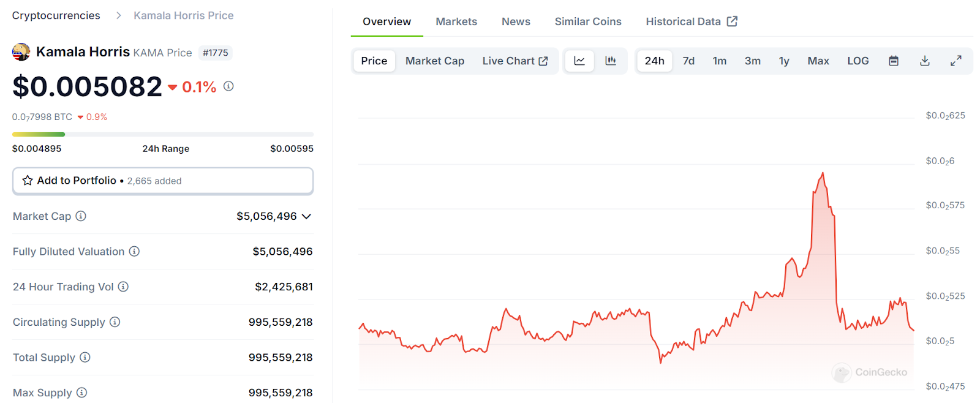Image resolution: width=980 pixels, height=403 pixels.
Task: Open the Similar Coins tab
Action: click(x=588, y=21)
